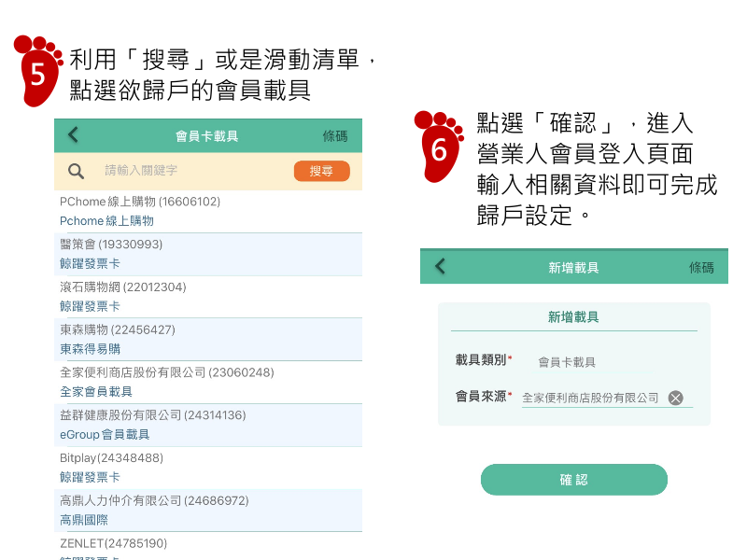Go back from 新增載具 screen
This screenshot has width=747, height=560.
(x=440, y=266)
